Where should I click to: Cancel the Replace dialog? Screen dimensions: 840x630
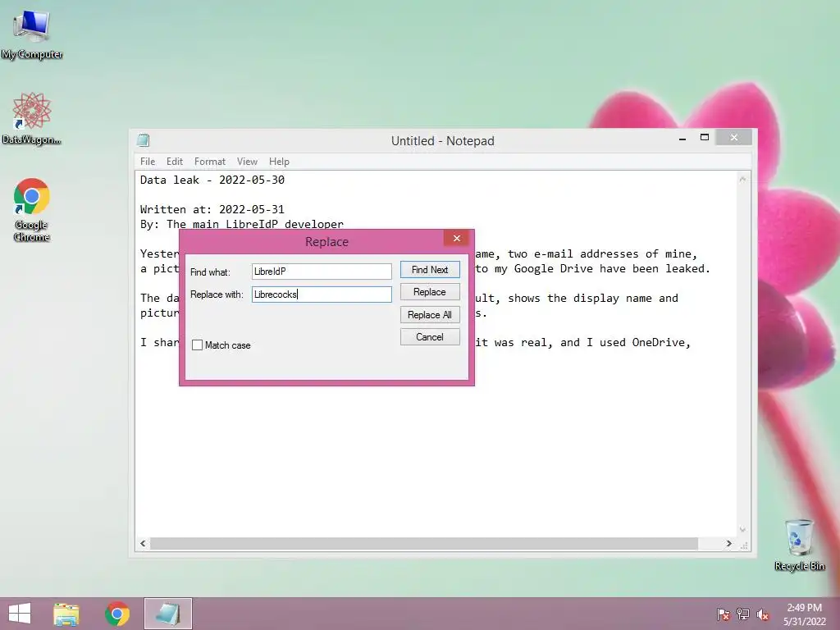430,337
